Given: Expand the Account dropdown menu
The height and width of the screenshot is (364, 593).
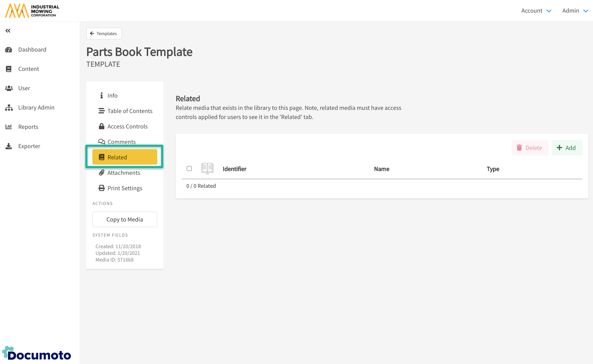Looking at the screenshot, I should coord(536,11).
